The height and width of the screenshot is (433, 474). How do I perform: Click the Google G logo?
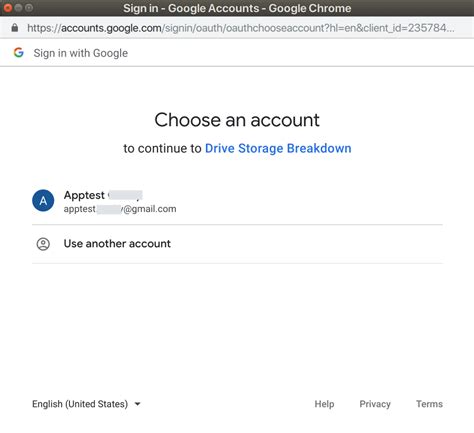coord(19,52)
